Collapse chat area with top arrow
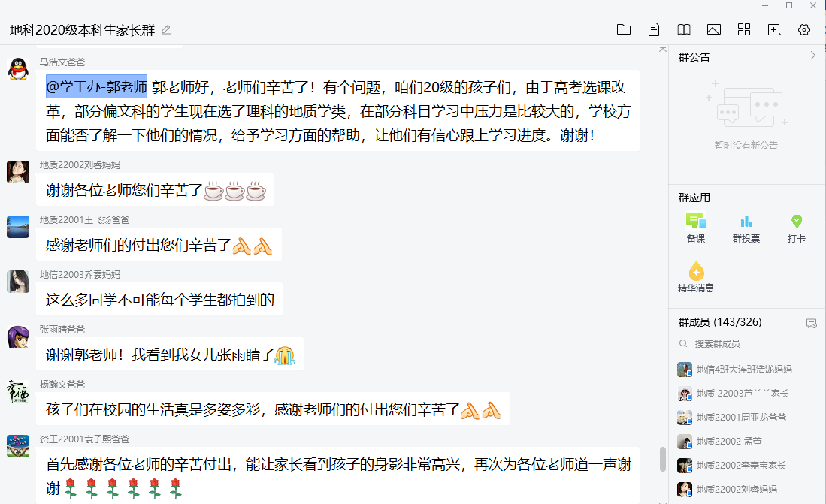This screenshot has height=504, width=826. [663, 49]
